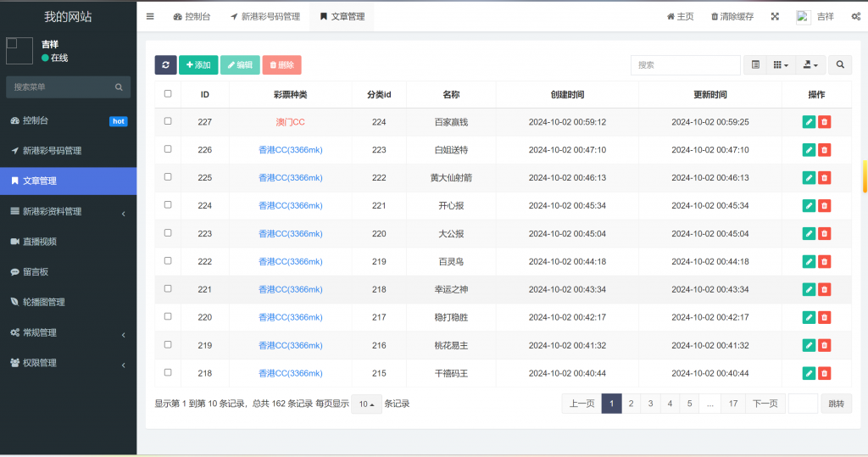Click the 搜索 input field above the table
The height and width of the screenshot is (457, 868).
point(685,65)
